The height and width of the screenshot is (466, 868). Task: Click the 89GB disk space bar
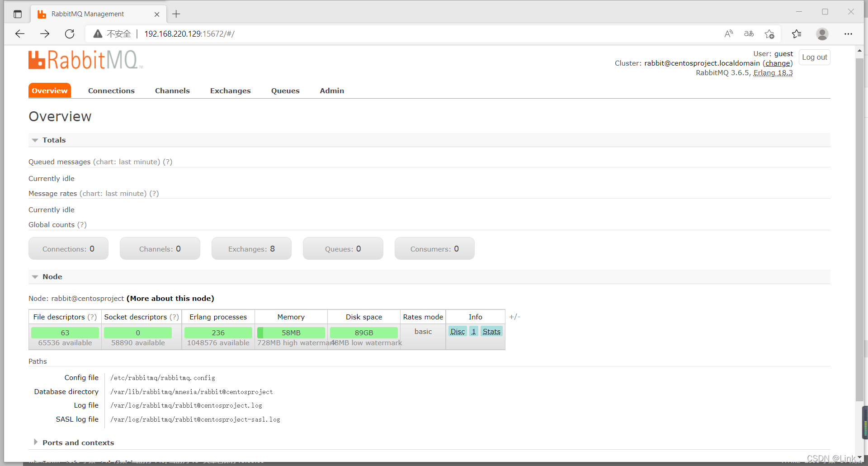(364, 333)
